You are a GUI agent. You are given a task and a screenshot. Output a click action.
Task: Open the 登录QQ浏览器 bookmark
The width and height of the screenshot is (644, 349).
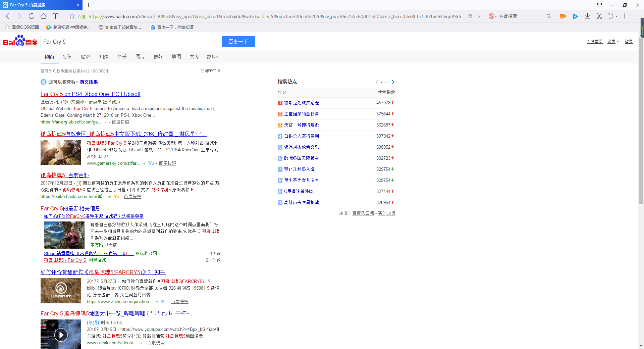point(22,27)
